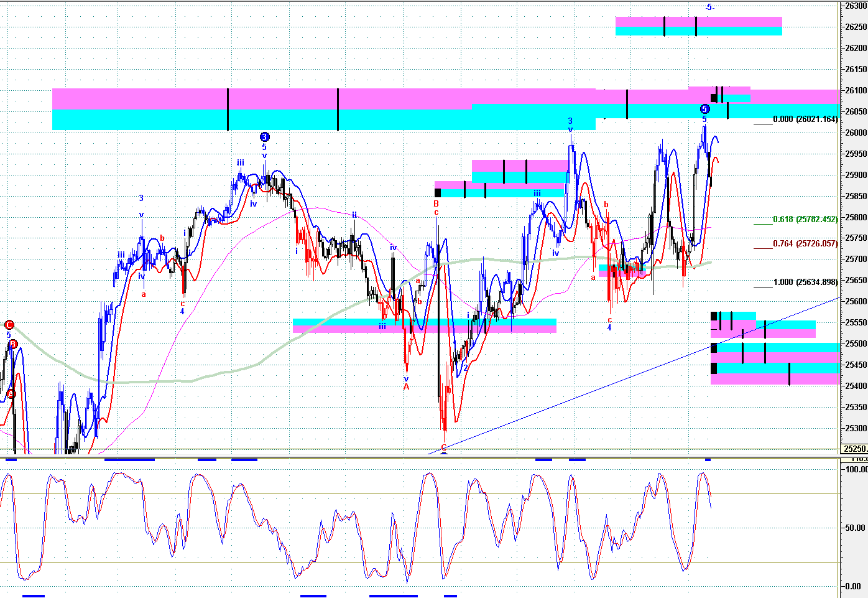
Task: Click the 25550 price axis label
Action: (856, 322)
